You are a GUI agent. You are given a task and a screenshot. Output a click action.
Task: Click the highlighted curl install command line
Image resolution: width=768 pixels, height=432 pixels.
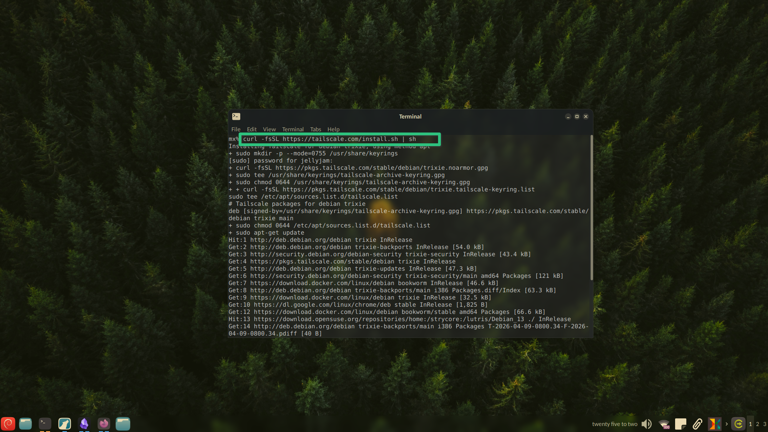tap(340, 139)
